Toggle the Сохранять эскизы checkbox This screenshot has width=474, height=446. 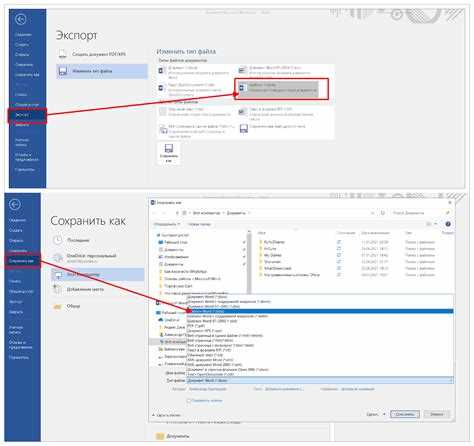[x=189, y=401]
